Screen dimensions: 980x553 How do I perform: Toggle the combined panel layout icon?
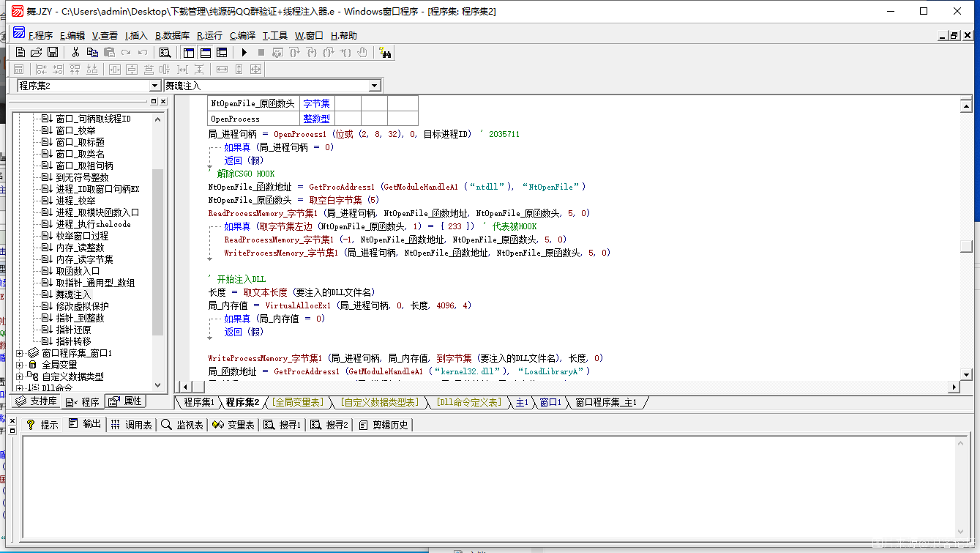coord(222,52)
